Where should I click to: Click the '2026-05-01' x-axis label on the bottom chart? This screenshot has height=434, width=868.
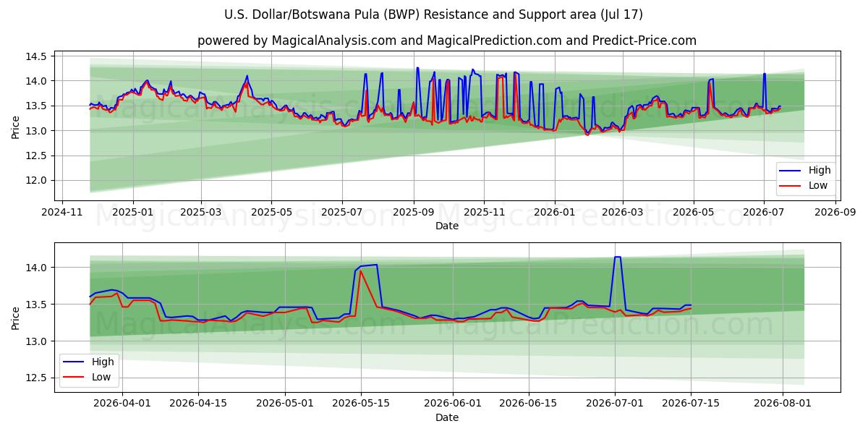[x=286, y=404]
